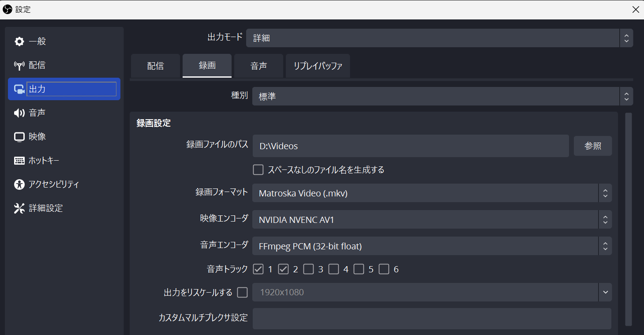Click the 参照 browse button
Screen dimensions: 644x335
click(592, 146)
